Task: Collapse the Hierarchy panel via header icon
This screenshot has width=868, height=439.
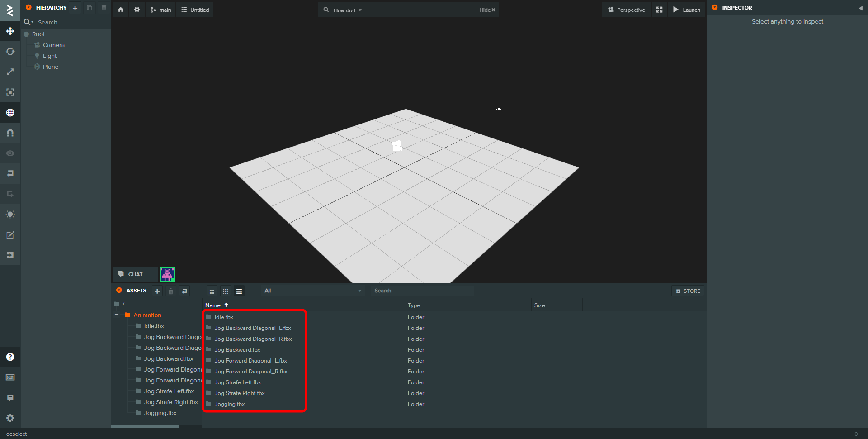Action: click(28, 7)
